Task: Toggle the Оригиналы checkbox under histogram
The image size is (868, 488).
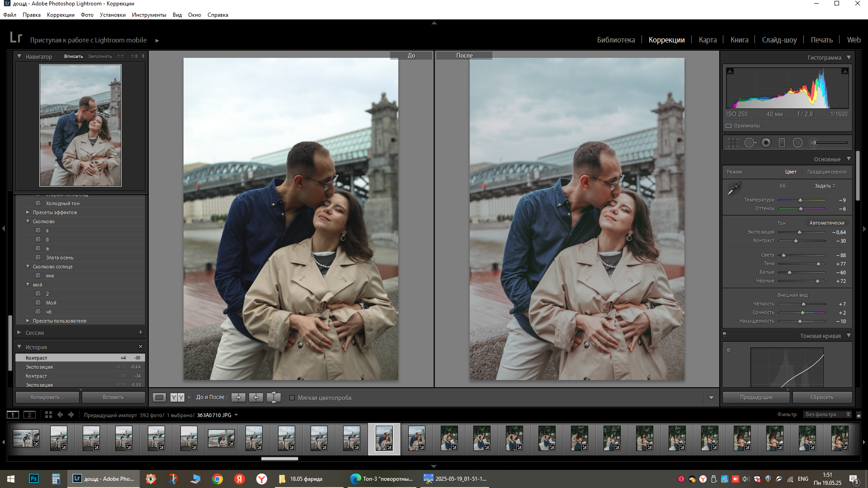Action: pyautogui.click(x=729, y=126)
